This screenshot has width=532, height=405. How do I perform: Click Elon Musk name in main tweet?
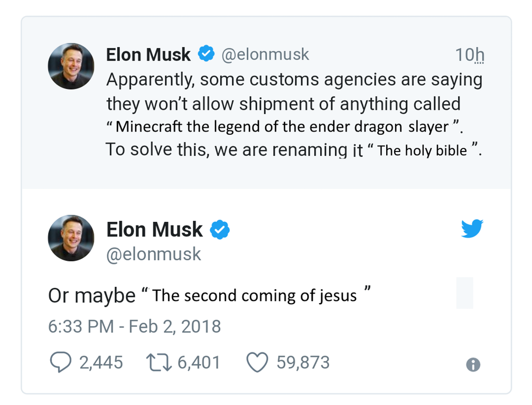[x=154, y=230]
